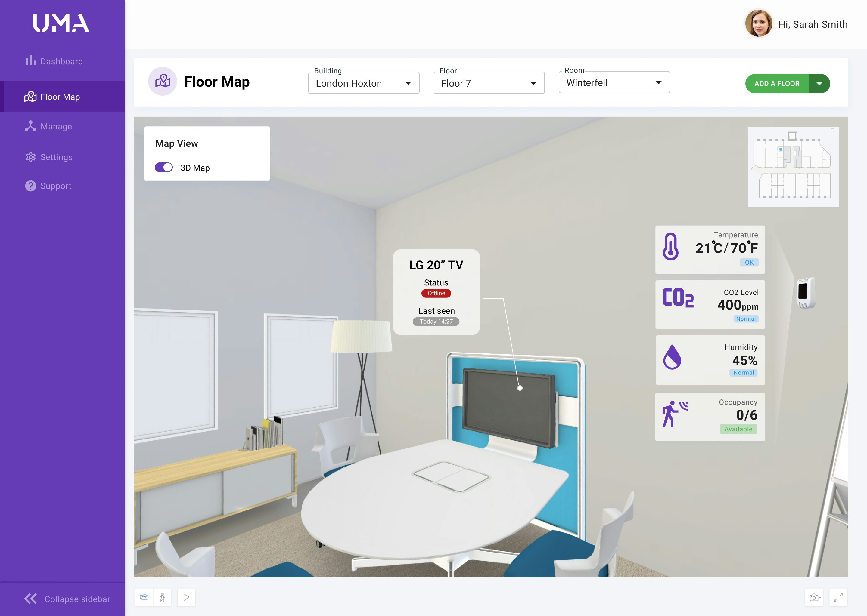Switch to walking person view mode
867x616 pixels.
click(x=162, y=597)
